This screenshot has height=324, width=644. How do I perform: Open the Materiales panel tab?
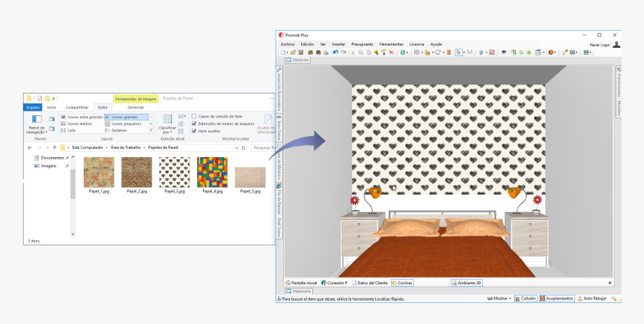point(299,291)
